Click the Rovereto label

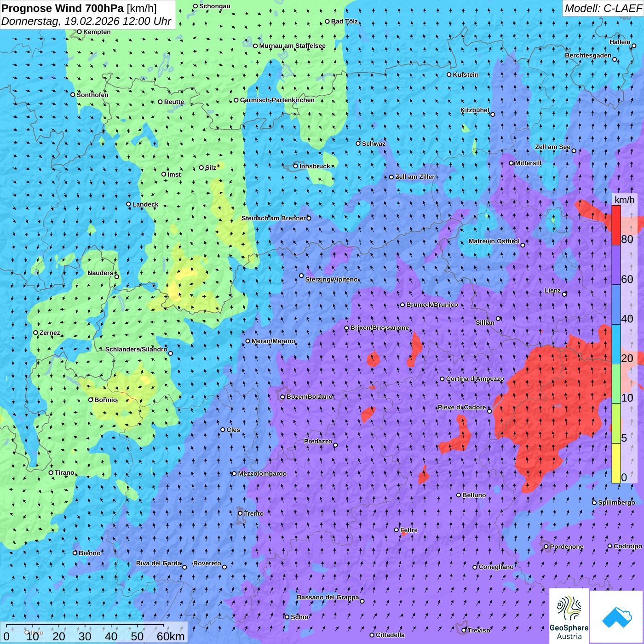click(x=207, y=563)
